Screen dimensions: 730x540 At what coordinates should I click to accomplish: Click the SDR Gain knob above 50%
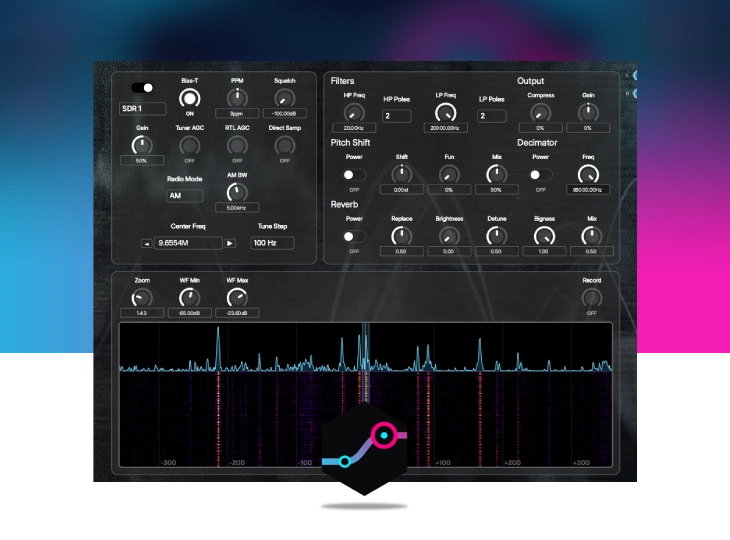click(x=142, y=145)
